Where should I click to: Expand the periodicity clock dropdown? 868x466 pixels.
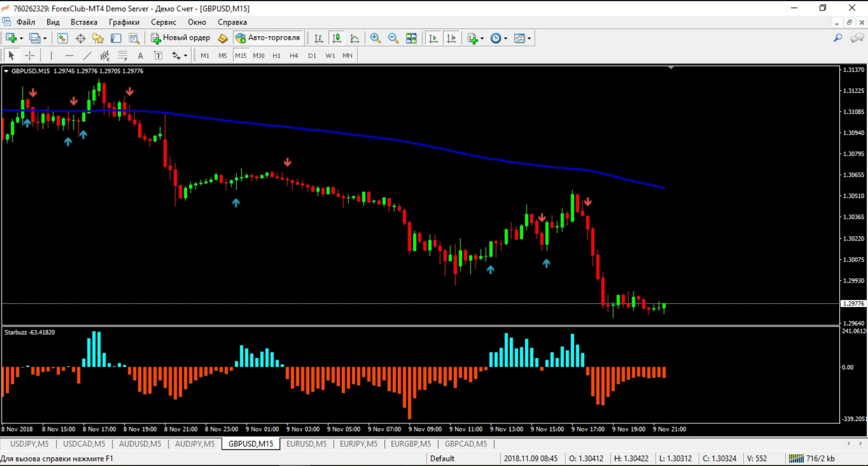[x=506, y=39]
